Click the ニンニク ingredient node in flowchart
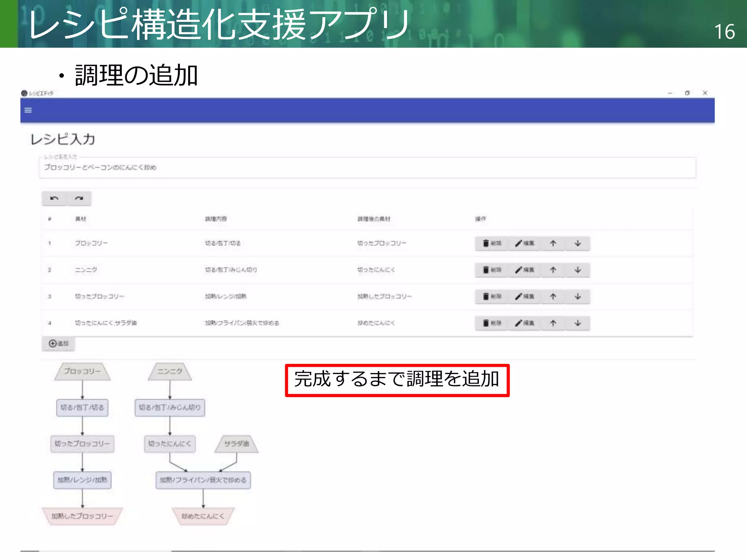 click(x=170, y=372)
